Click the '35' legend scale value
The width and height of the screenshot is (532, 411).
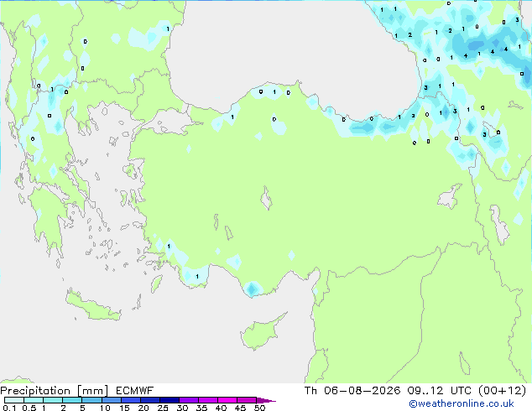(x=201, y=408)
